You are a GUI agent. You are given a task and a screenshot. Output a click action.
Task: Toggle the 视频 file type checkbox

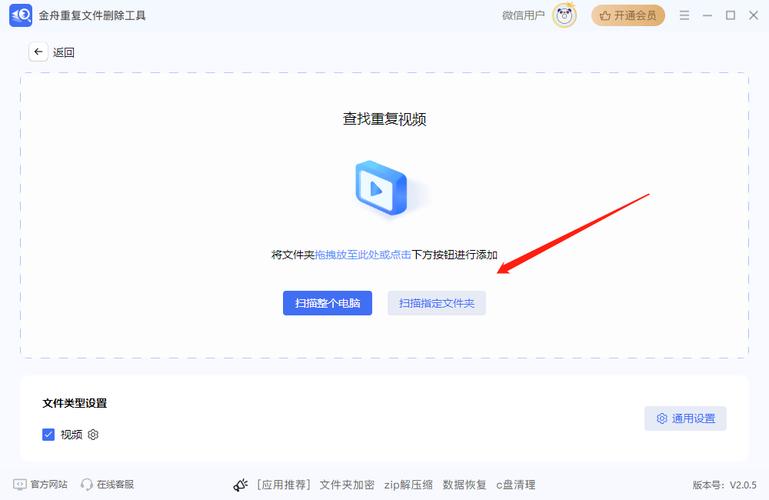coord(48,434)
